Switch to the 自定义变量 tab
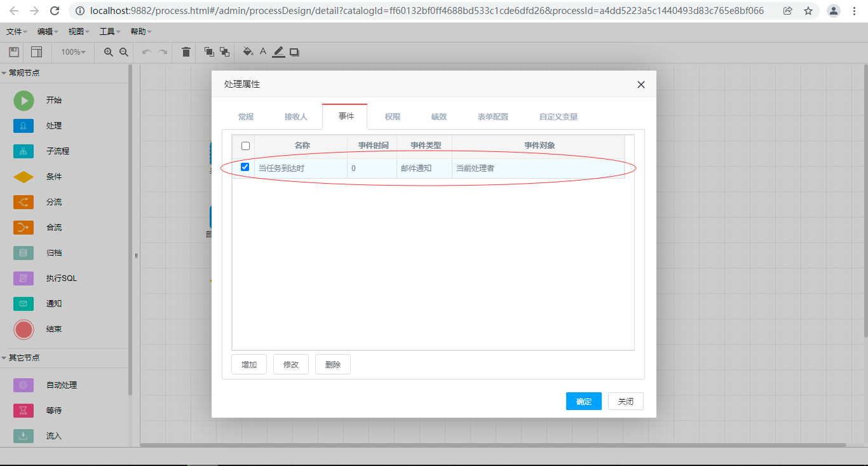Image resolution: width=868 pixels, height=466 pixels. click(x=558, y=117)
